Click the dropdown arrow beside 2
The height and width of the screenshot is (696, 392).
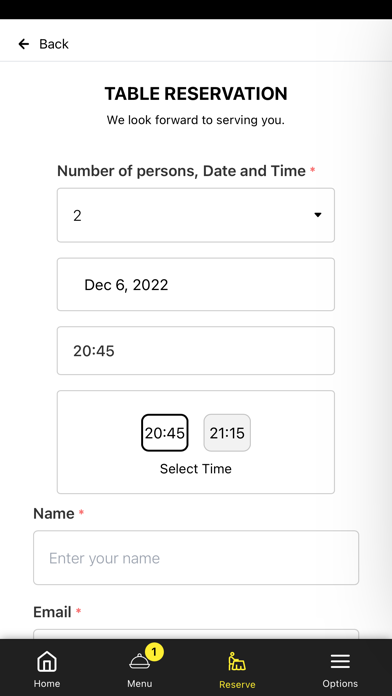point(317,215)
